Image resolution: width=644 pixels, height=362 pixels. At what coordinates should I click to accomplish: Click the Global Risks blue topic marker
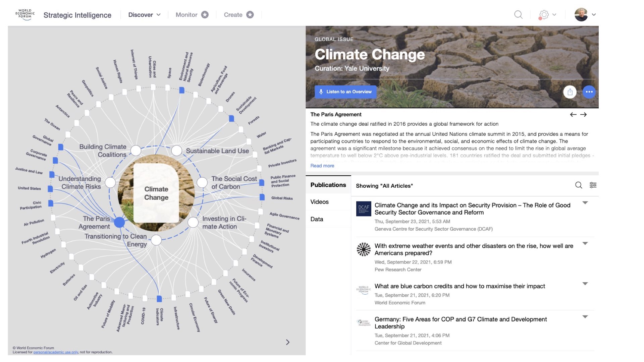(262, 197)
